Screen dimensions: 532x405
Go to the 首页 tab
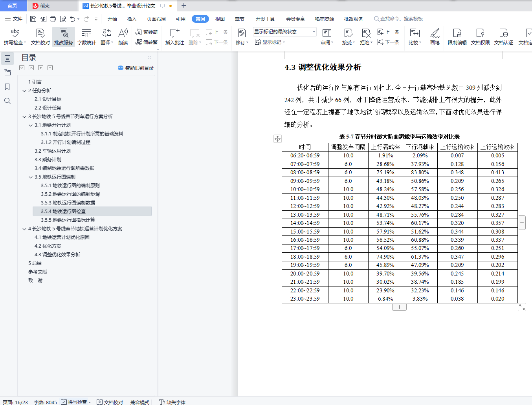pos(13,6)
